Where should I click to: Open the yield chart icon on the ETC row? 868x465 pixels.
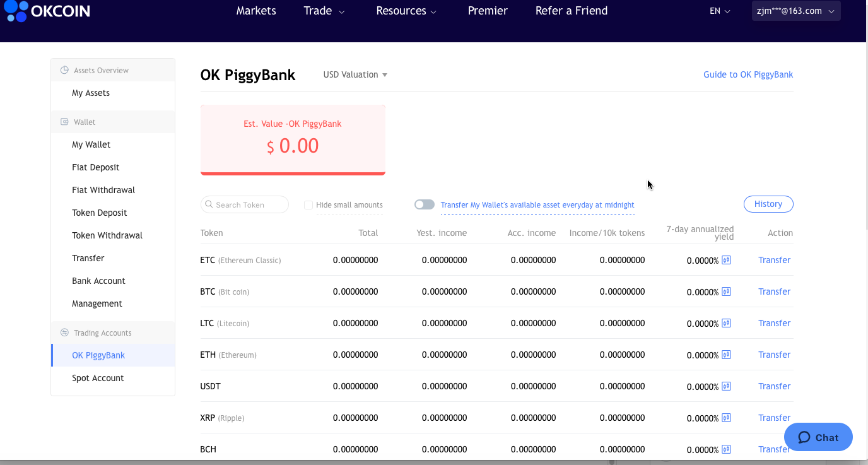coord(725,260)
